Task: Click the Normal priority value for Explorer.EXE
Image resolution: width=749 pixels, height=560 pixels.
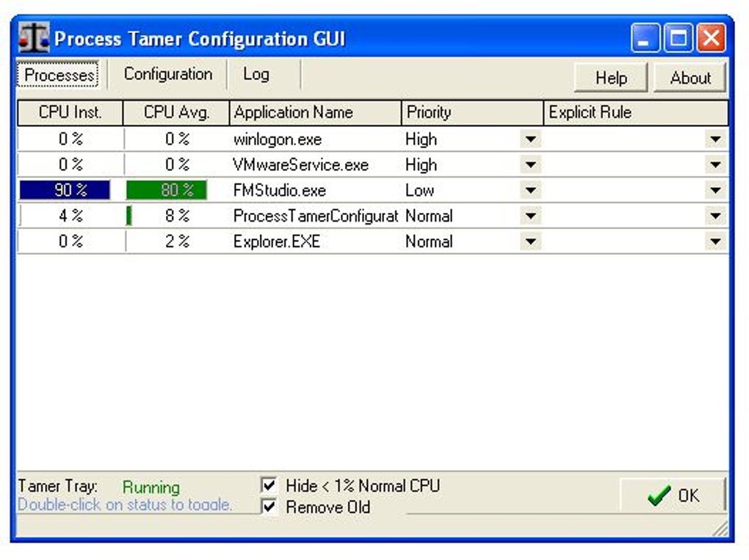Action: tap(429, 241)
